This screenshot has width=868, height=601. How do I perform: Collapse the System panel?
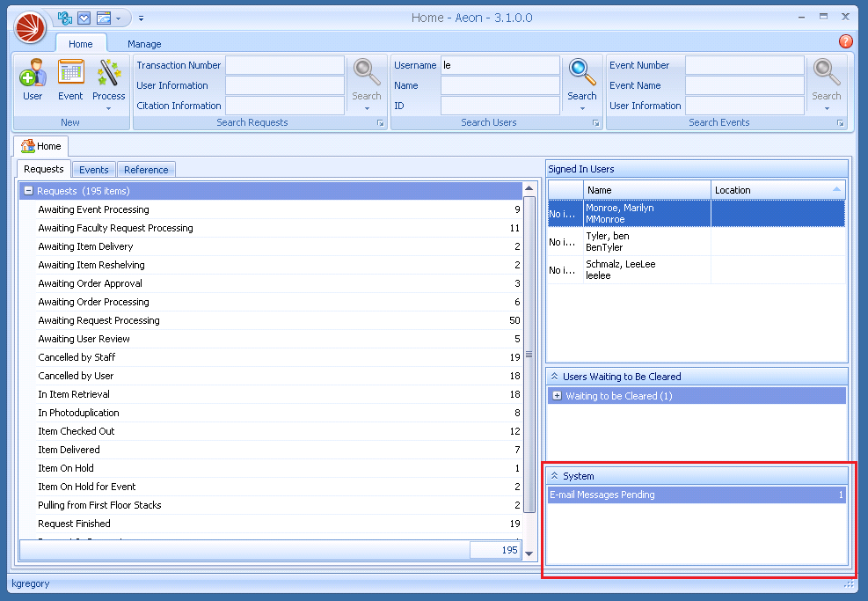click(555, 476)
